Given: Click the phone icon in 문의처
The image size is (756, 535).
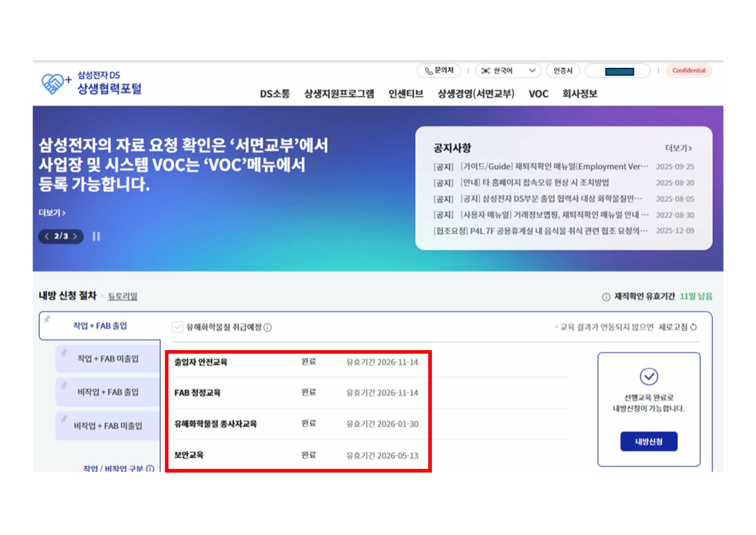Looking at the screenshot, I should tap(428, 71).
